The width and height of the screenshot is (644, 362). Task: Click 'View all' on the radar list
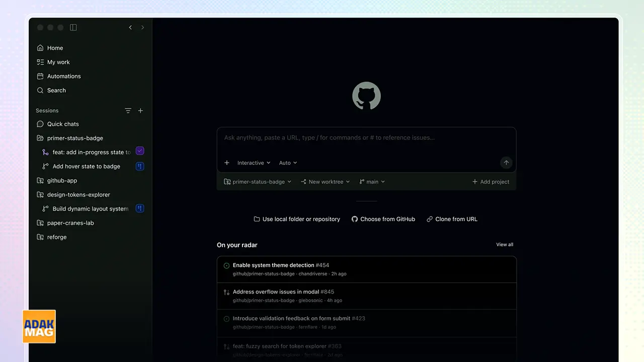505,245
